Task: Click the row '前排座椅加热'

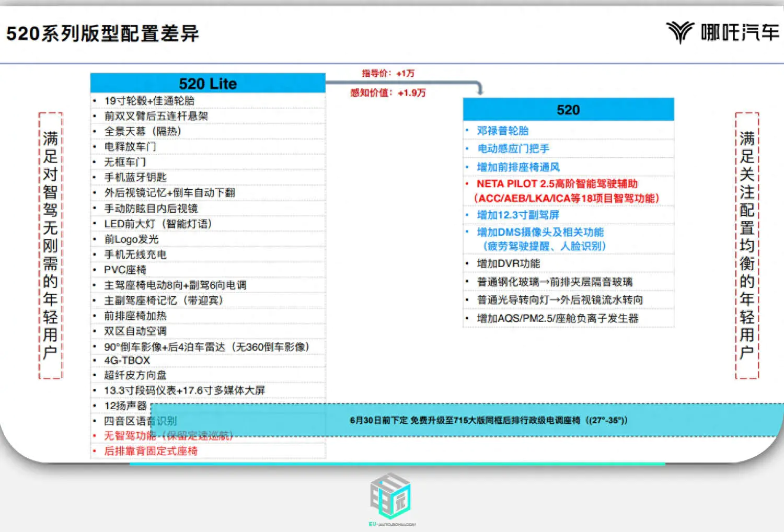Action: (x=208, y=316)
